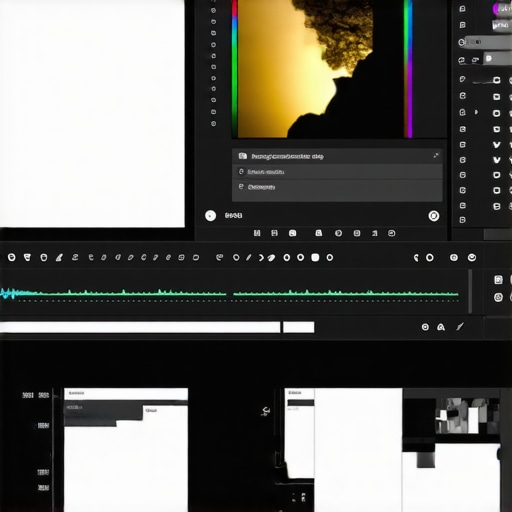Click the circular icon below the document icon by waveform

tap(498, 297)
